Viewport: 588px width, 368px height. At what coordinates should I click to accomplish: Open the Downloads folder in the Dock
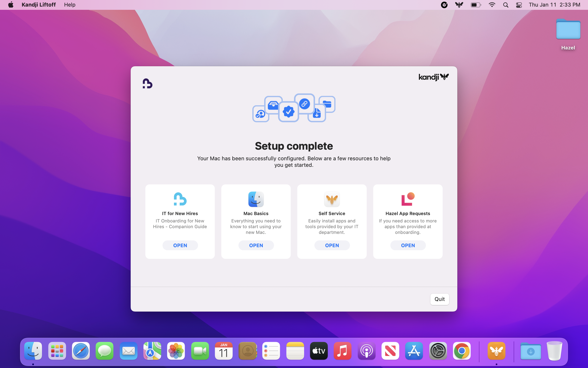[x=531, y=351]
